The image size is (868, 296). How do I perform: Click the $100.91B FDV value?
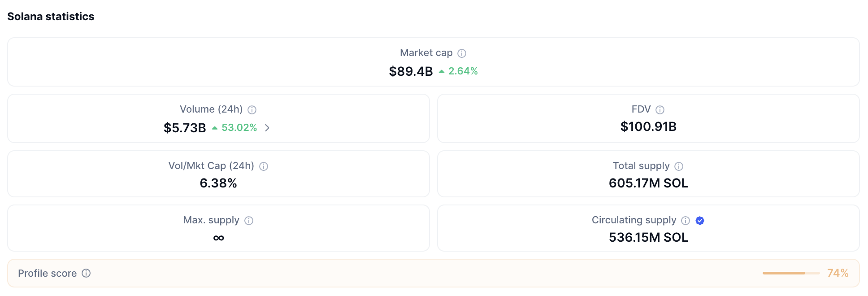point(648,126)
